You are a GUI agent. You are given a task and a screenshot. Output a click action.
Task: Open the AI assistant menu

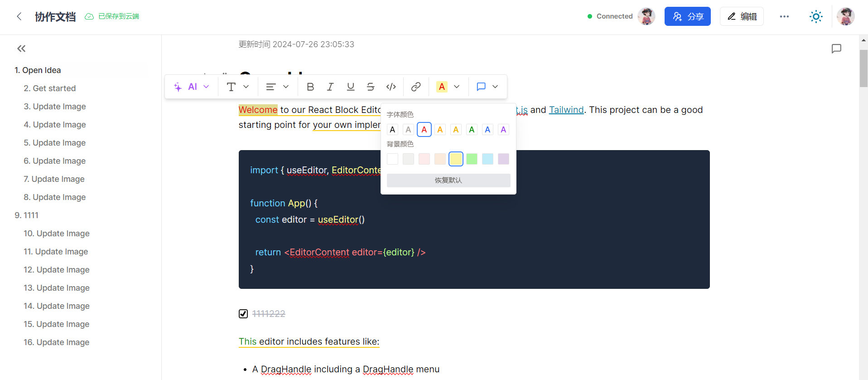[192, 87]
